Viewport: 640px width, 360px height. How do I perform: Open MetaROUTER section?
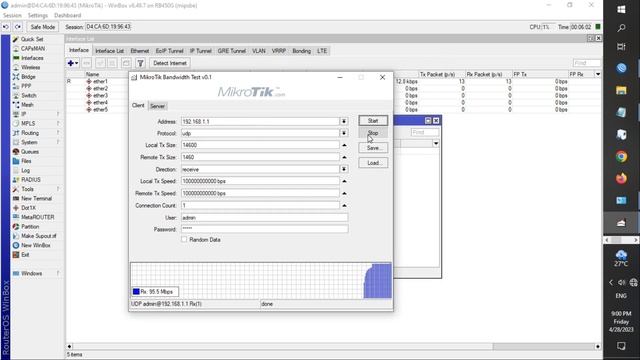[37, 217]
